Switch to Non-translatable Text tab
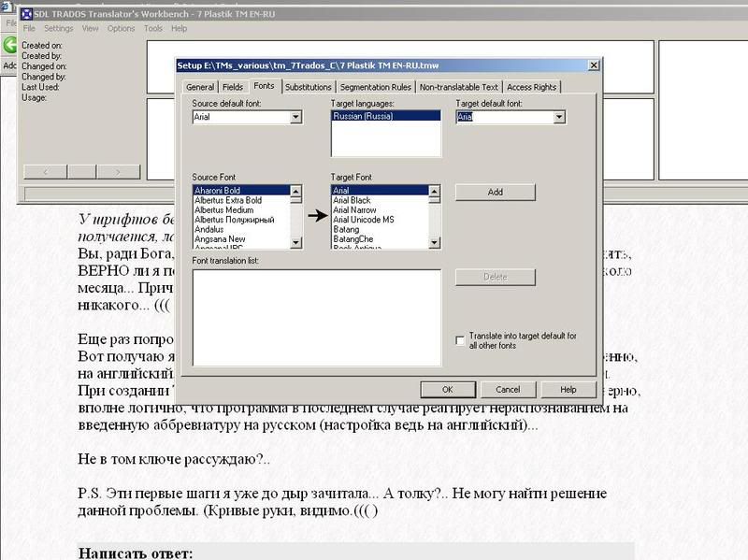This screenshot has height=560, width=748. (x=458, y=87)
